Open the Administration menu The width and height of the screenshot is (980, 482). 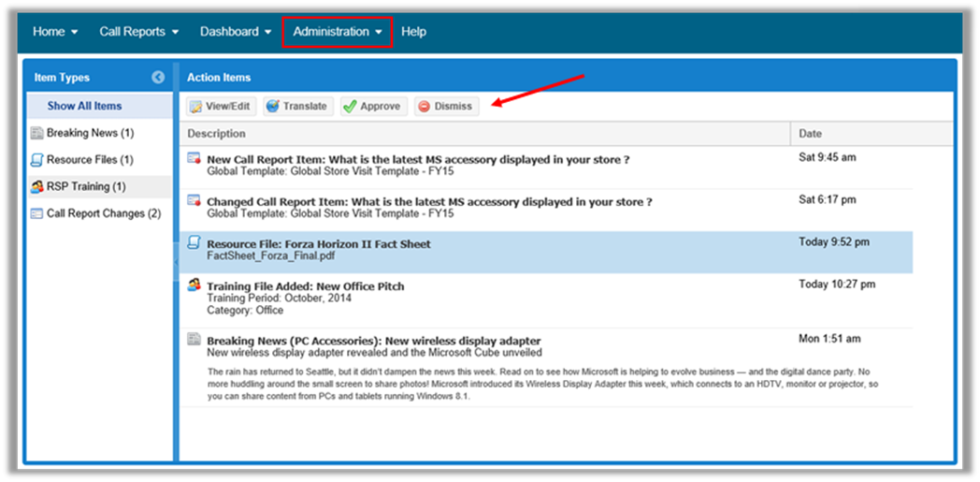pos(337,32)
